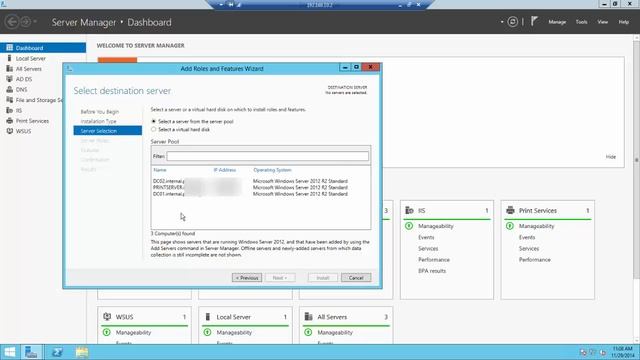Open the Manage menu
640x360 pixels.
(557, 22)
